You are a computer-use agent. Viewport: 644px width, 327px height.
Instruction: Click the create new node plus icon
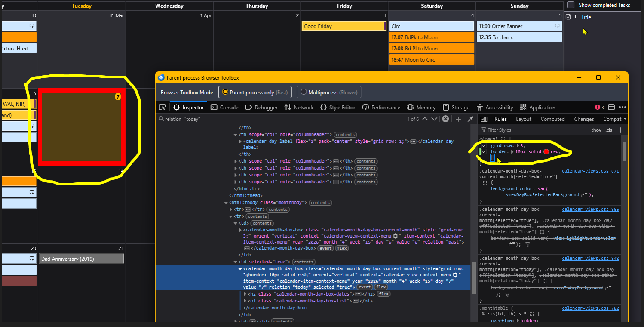click(x=458, y=119)
